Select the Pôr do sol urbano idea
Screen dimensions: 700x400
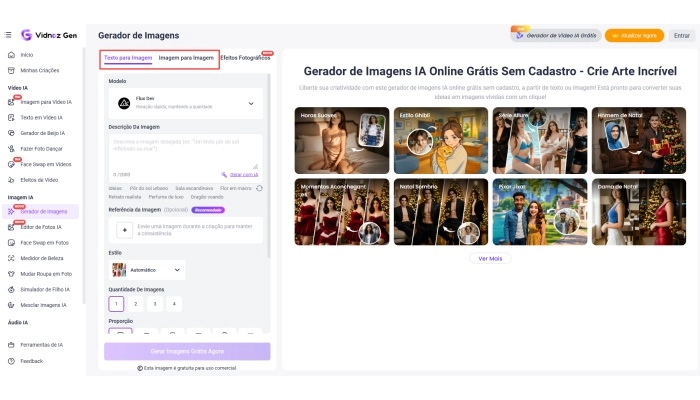(x=149, y=188)
